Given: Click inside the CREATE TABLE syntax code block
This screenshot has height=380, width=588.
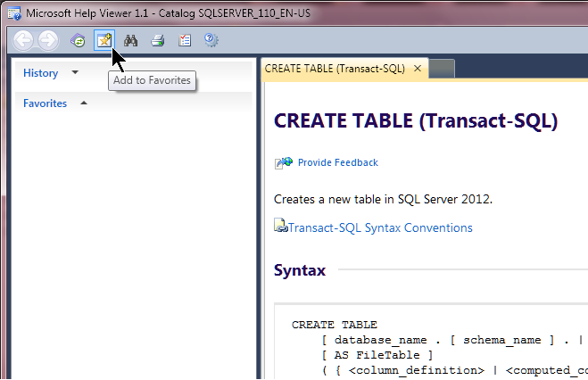Looking at the screenshot, I should click(428, 348).
